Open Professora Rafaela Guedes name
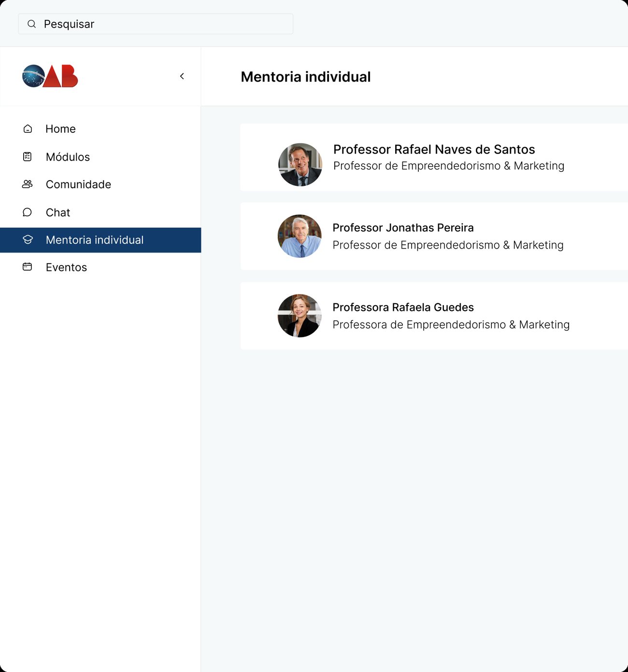Viewport: 628px width, 672px height. pos(403,308)
